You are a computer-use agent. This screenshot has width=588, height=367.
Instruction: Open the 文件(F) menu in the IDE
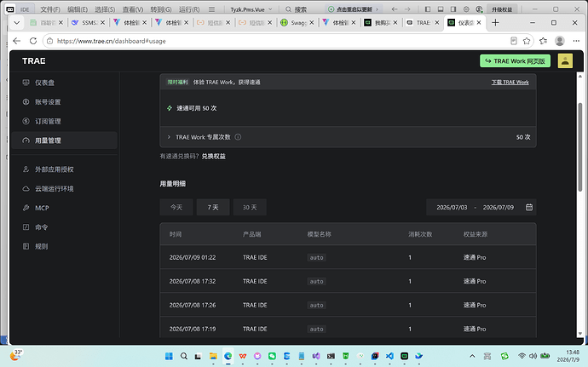50,9
